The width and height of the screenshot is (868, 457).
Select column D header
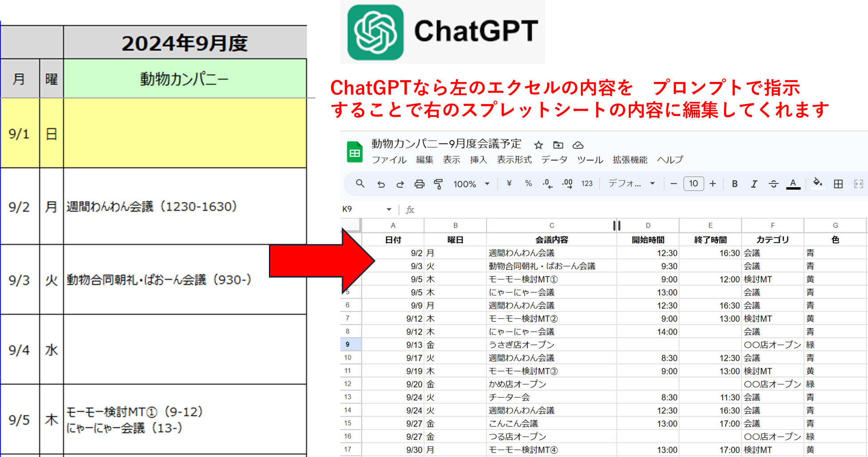(x=648, y=225)
